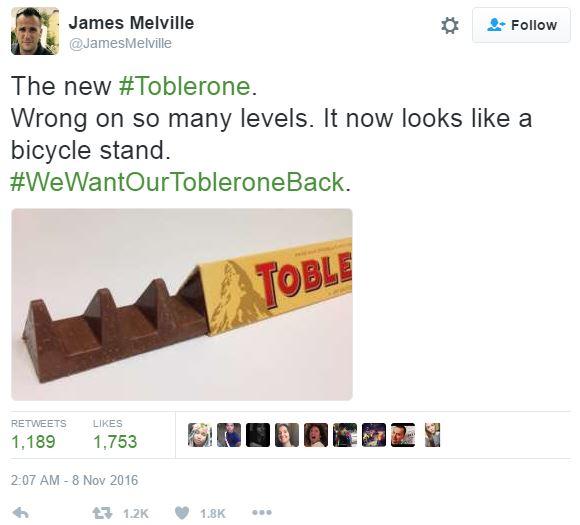Enlarge the Toblerone bar photo
The image size is (580, 525).
pyautogui.click(x=182, y=304)
